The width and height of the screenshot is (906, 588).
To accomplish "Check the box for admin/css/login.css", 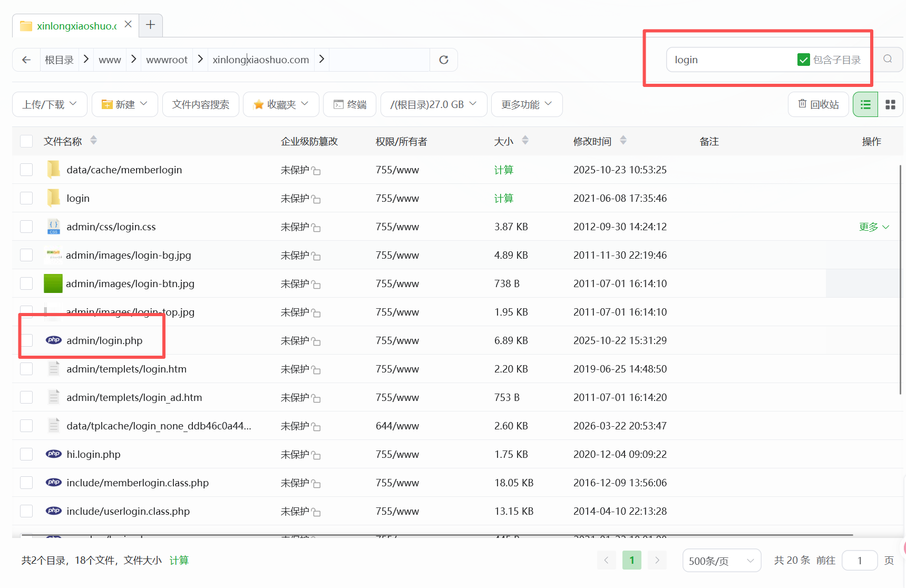I will (26, 227).
